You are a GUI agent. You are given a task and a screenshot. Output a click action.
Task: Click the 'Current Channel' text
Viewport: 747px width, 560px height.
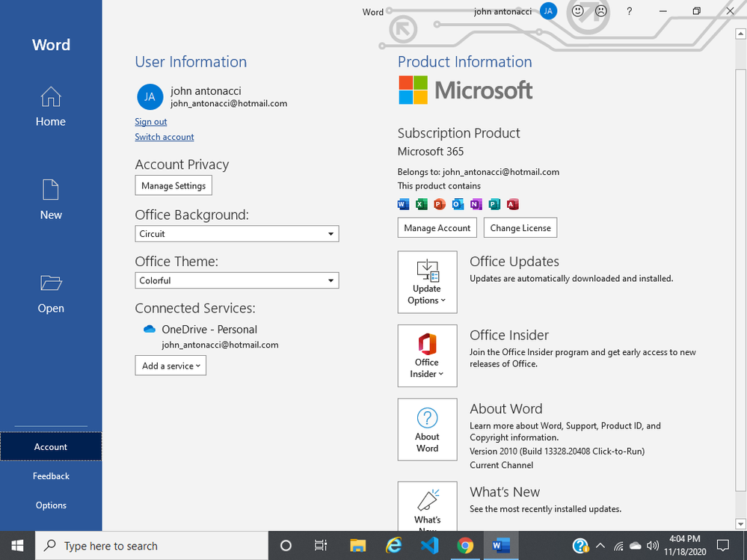[501, 465]
